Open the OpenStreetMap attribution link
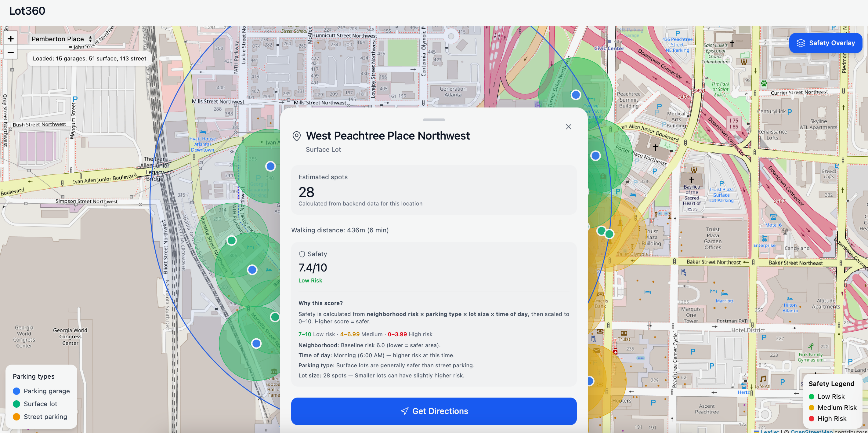Viewport: 868px width, 433px height. point(812,431)
